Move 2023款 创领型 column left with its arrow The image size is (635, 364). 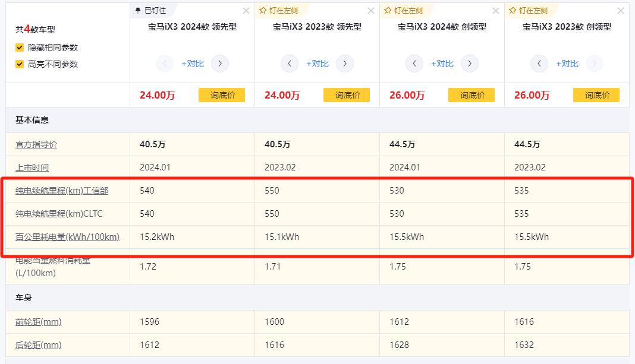pyautogui.click(x=539, y=64)
